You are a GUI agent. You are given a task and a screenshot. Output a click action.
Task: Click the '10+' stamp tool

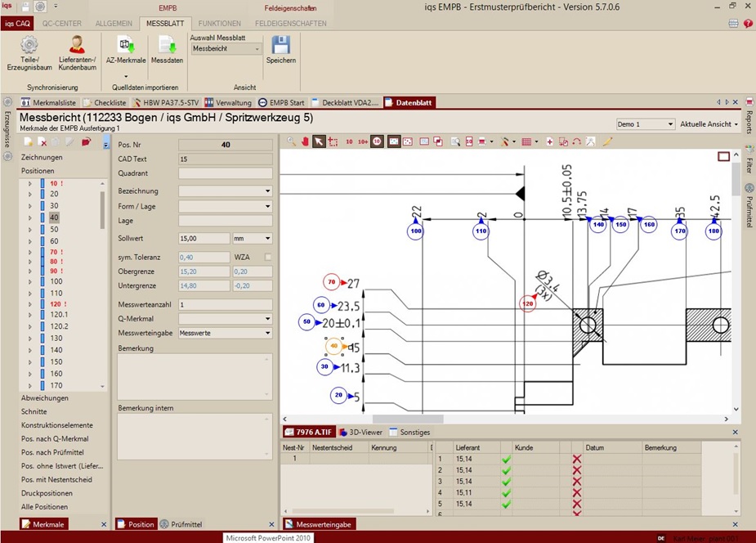[x=363, y=141]
